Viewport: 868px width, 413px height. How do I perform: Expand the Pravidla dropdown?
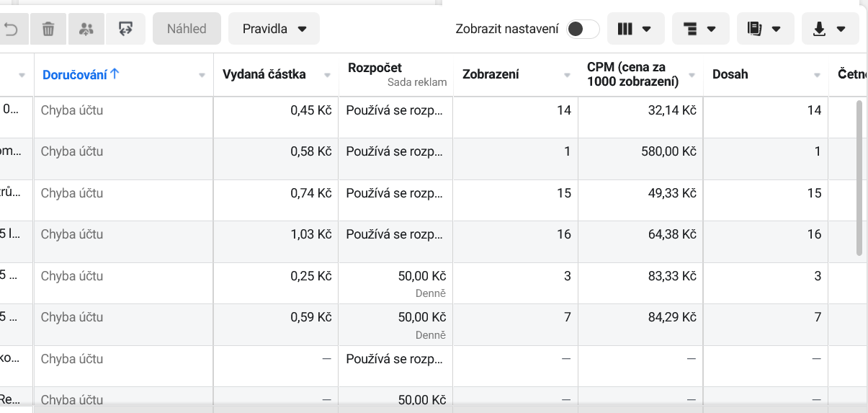(x=274, y=29)
